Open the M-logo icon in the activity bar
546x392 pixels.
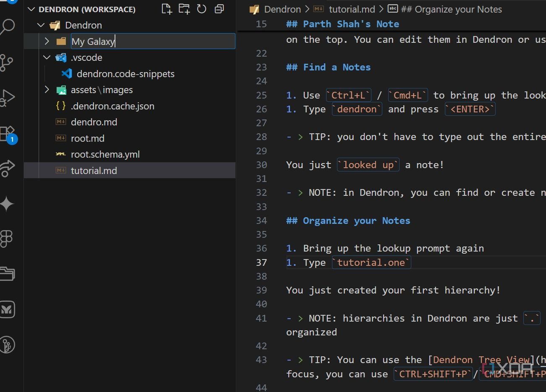pyautogui.click(x=7, y=309)
